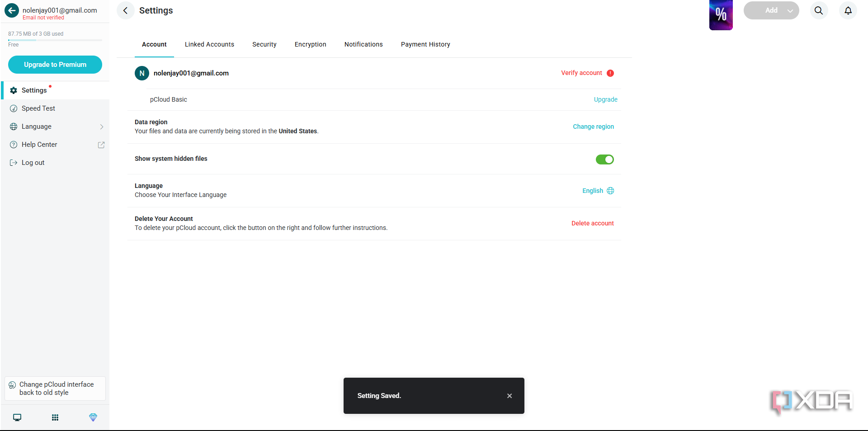Click the Upgrade to Premium button
The image size is (868, 431).
tap(55, 65)
